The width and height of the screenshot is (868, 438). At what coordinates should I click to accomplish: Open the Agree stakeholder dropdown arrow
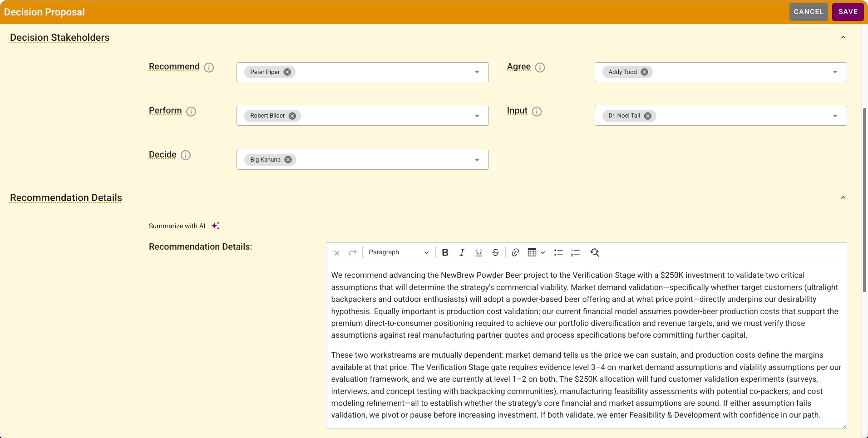pyautogui.click(x=835, y=72)
